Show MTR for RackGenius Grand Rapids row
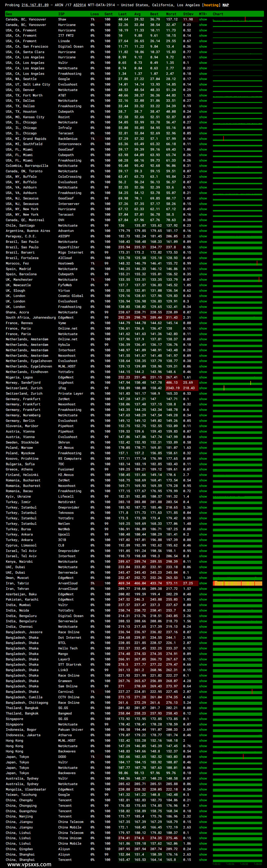This screenshot has width=267, height=868. point(203,138)
